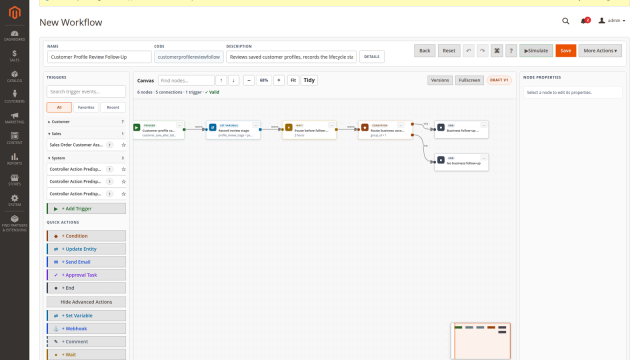Filter triggers by Favorites

pyautogui.click(x=86, y=107)
